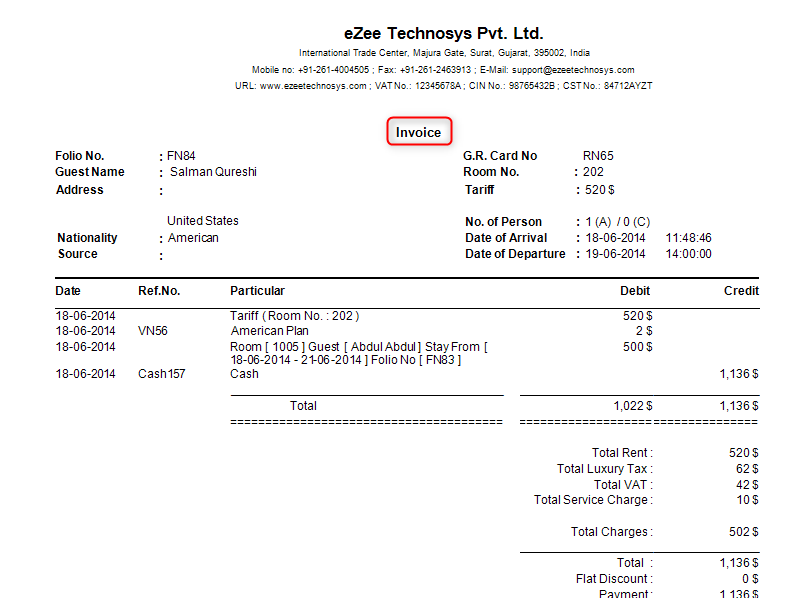Click room number value 202

[x=593, y=172]
